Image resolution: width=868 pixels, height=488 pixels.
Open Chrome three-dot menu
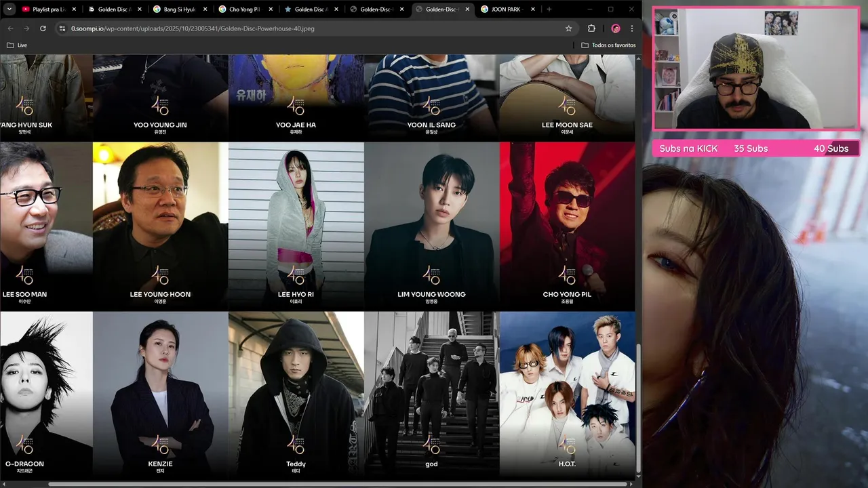point(632,28)
